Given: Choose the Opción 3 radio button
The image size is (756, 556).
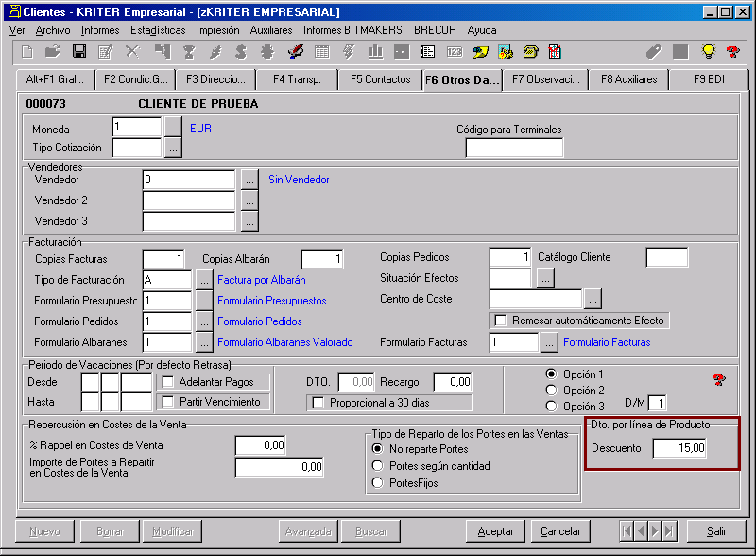Looking at the screenshot, I should tap(551, 407).
